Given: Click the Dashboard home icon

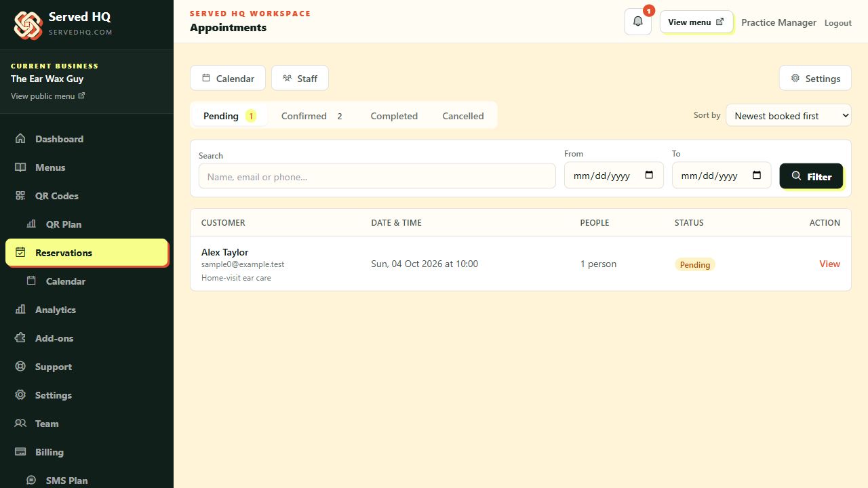Looking at the screenshot, I should click(x=21, y=139).
